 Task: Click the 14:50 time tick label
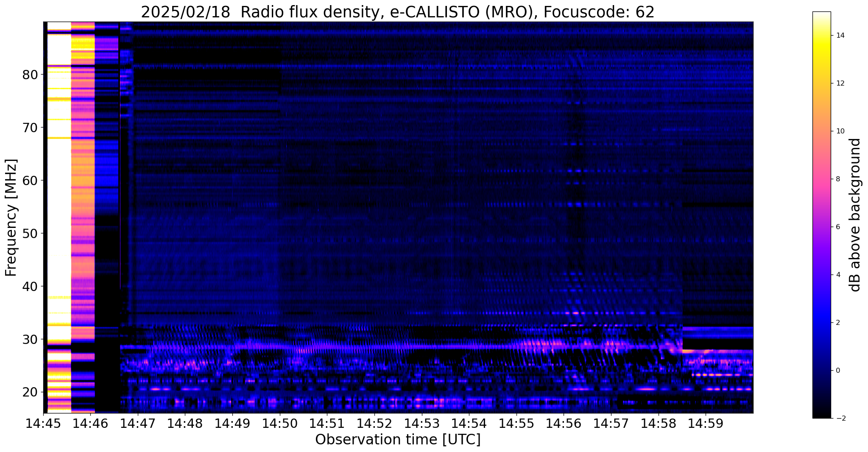click(x=280, y=423)
